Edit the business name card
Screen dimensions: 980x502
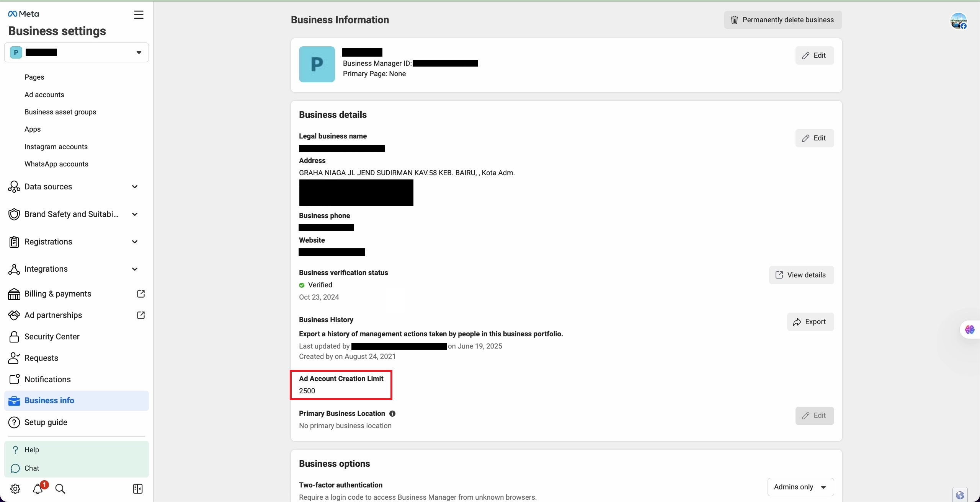click(x=815, y=55)
